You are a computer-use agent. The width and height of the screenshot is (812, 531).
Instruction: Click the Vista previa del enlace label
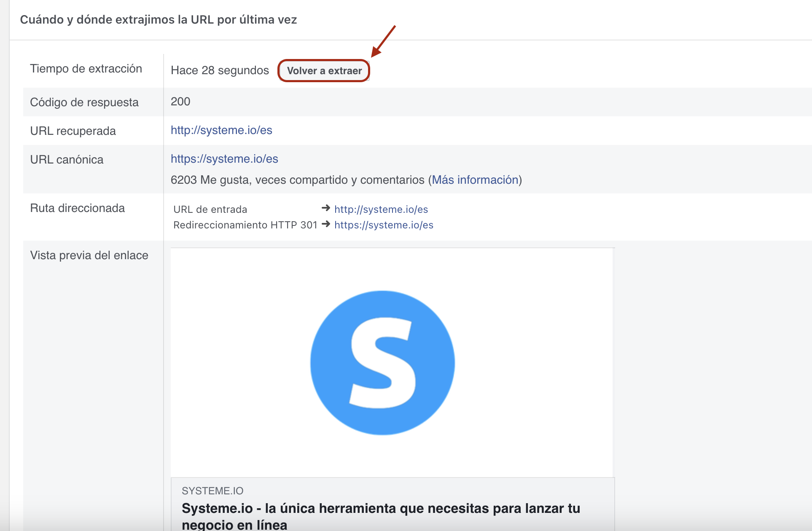point(89,255)
